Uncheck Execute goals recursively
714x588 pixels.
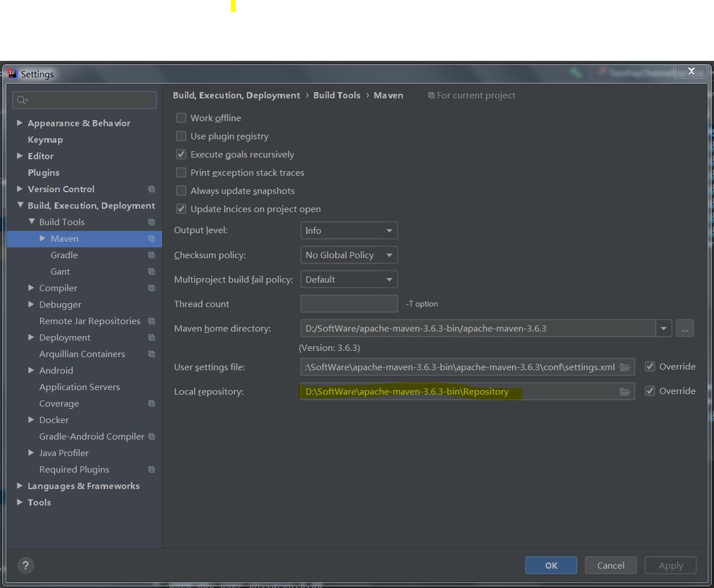point(181,154)
